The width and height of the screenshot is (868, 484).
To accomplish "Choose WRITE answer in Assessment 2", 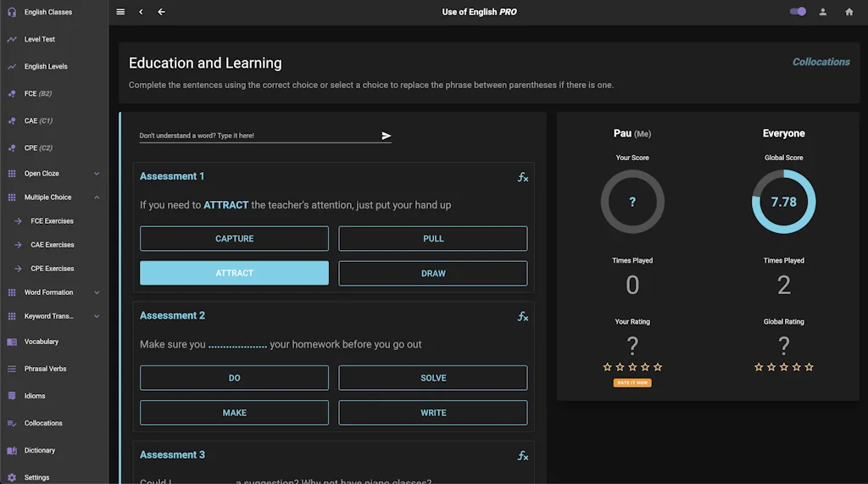I will coord(433,413).
